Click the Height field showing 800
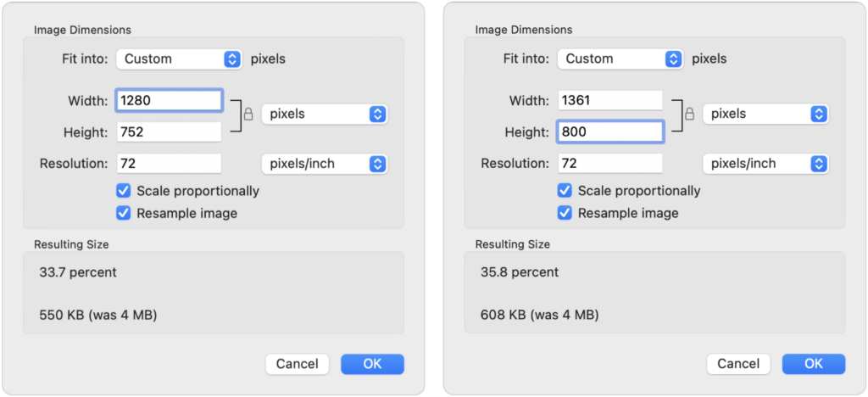The image size is (868, 397). tap(610, 131)
